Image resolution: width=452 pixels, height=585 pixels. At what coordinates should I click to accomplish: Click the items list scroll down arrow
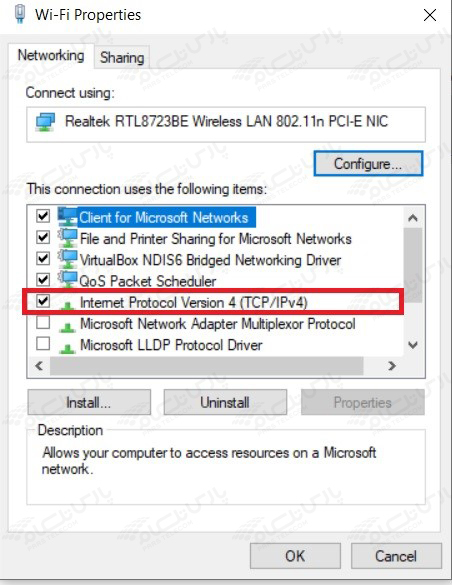click(413, 345)
